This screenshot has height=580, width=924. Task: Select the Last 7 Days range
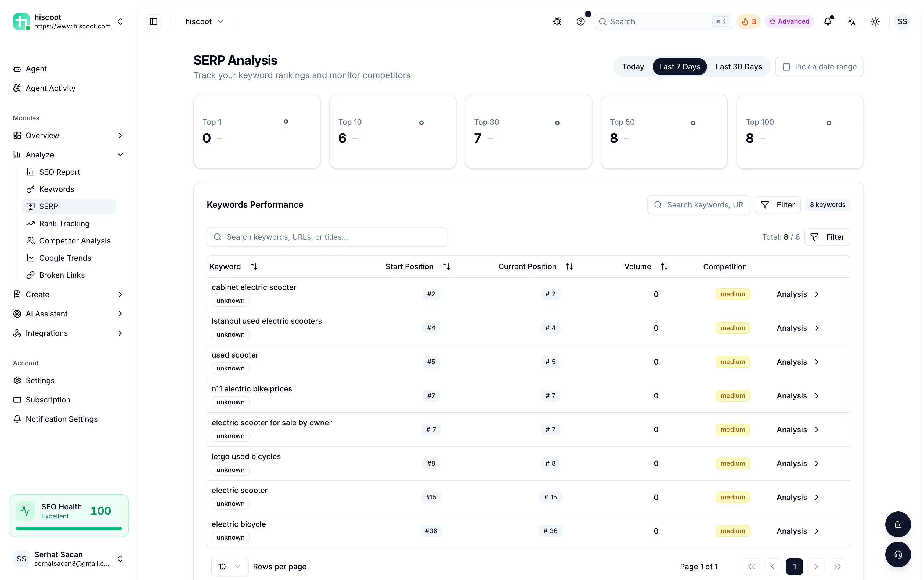679,67
